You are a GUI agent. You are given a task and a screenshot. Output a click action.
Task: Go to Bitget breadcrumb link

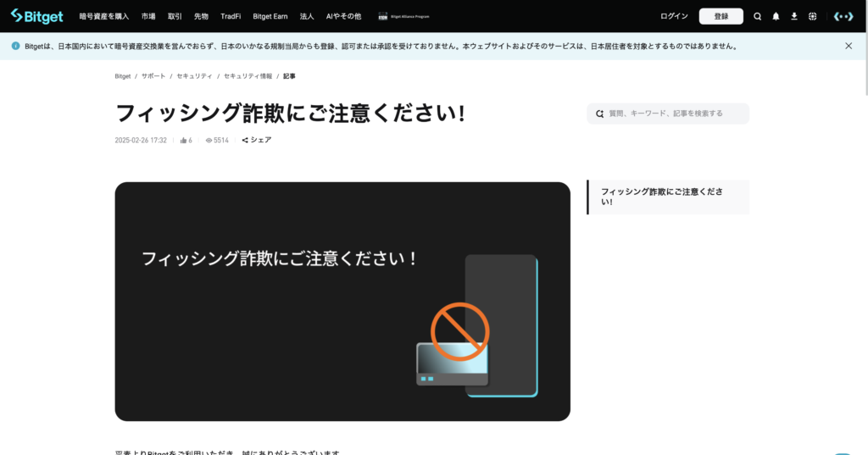[x=123, y=76]
